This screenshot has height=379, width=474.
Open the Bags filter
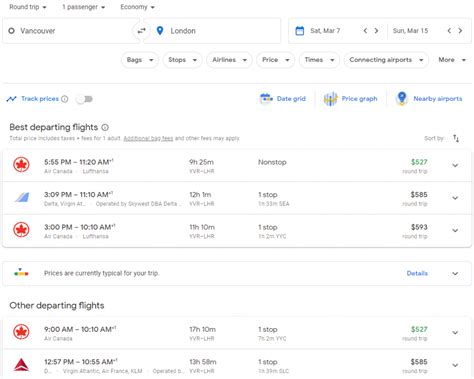(x=140, y=60)
